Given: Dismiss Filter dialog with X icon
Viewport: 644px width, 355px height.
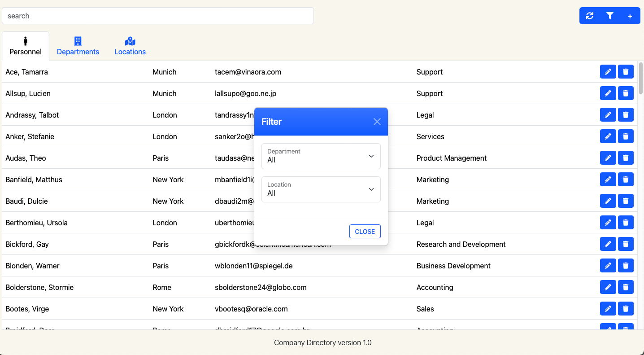Looking at the screenshot, I should click(x=377, y=122).
